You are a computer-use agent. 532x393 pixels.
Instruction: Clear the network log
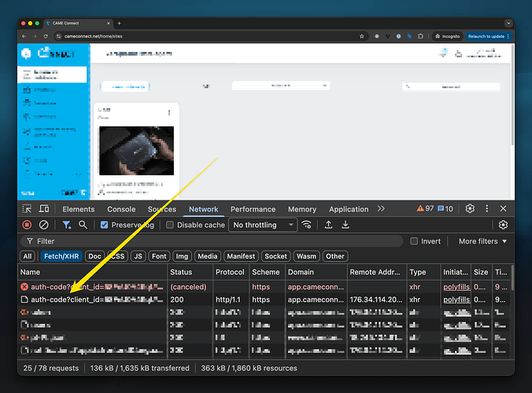(x=46, y=225)
